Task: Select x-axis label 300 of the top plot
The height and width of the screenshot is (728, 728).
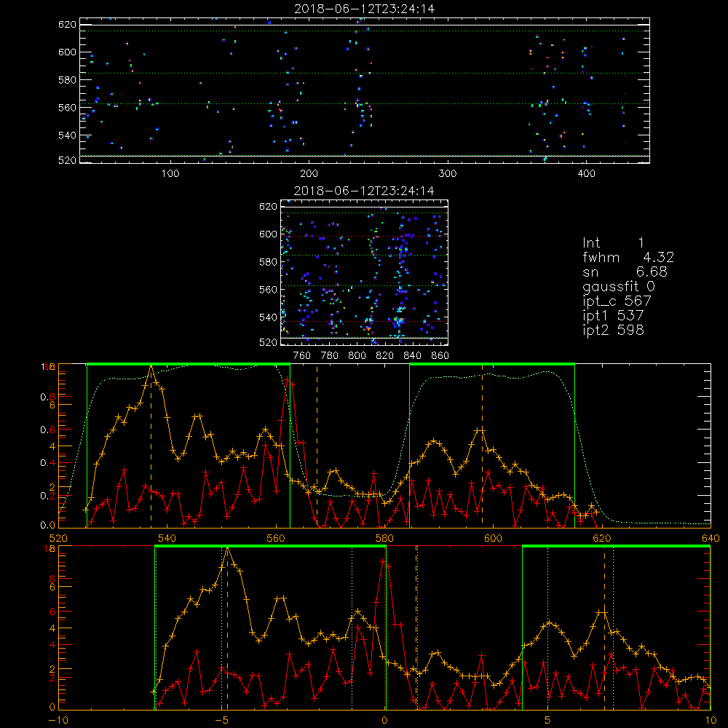Action: 448,174
